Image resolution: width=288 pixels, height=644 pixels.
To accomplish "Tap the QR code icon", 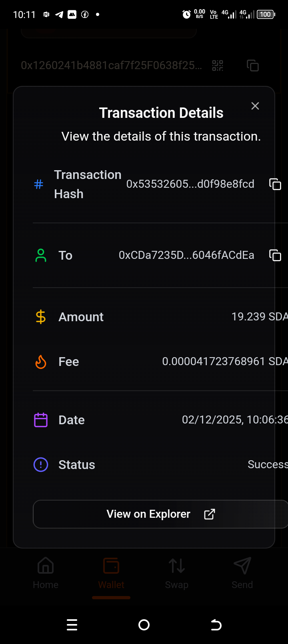I will (218, 66).
